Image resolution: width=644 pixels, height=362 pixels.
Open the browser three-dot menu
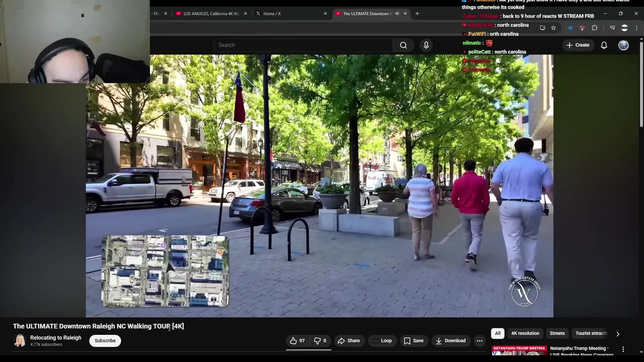636,28
